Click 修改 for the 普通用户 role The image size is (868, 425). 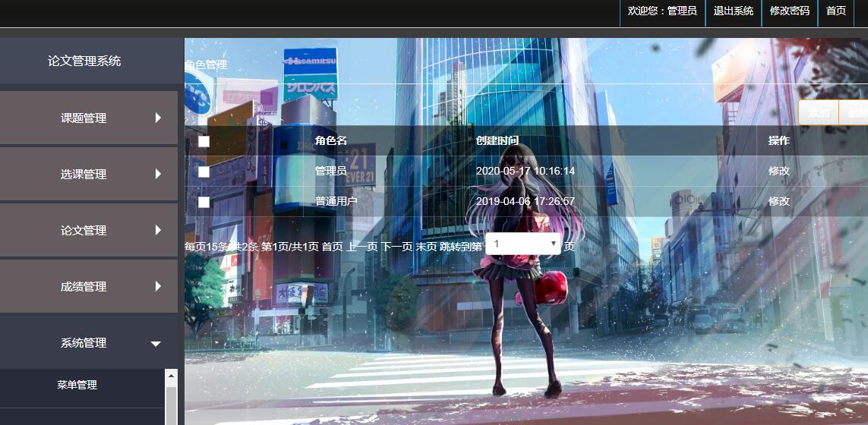[x=779, y=201]
